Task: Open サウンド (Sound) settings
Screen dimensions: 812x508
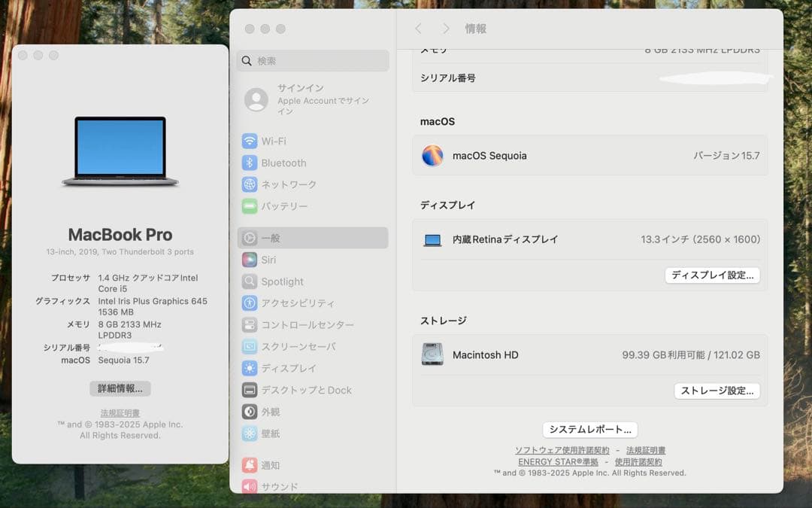Action: [x=273, y=486]
